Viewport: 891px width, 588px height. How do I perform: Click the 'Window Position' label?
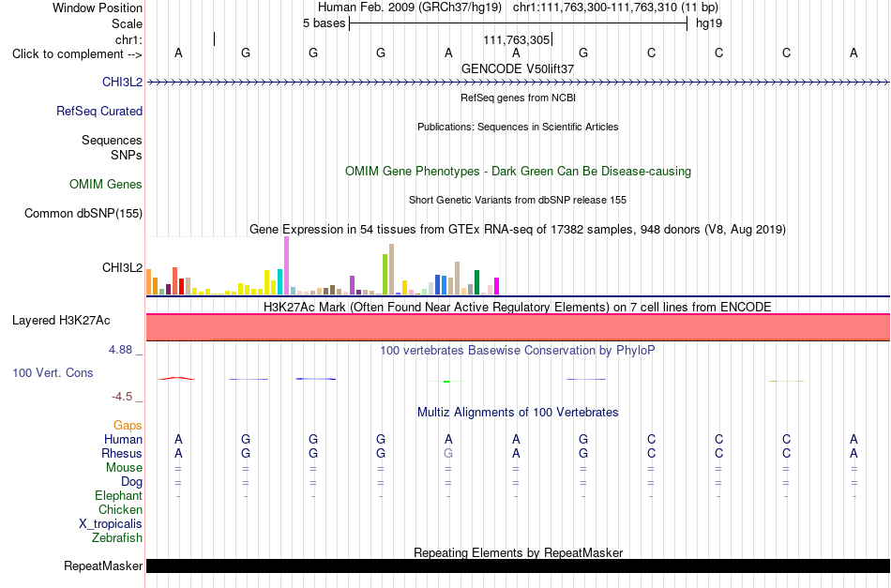pos(98,8)
